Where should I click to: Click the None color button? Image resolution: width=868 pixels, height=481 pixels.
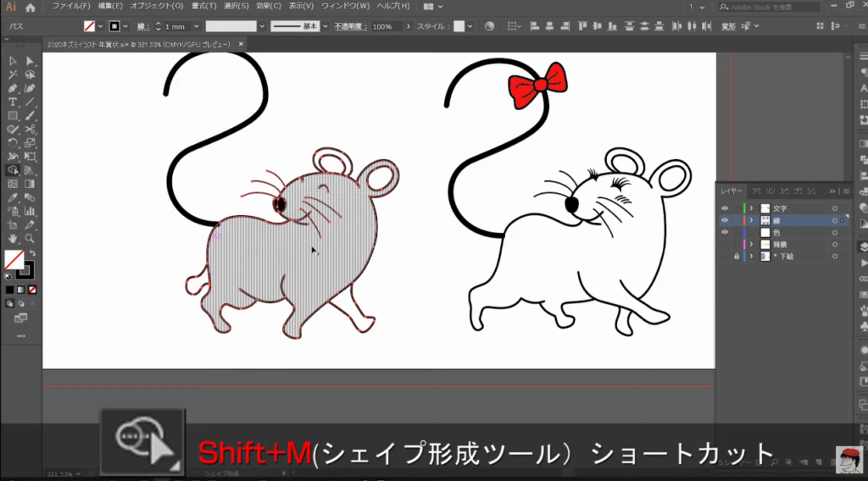tap(33, 290)
